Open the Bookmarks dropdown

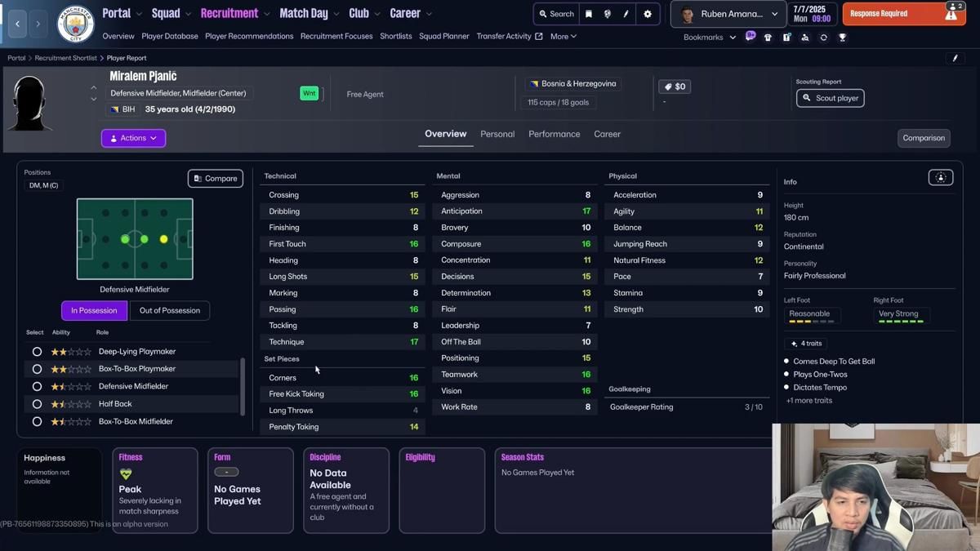(707, 37)
